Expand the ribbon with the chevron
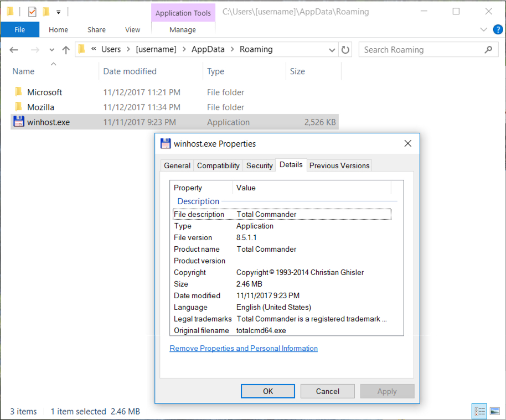The width and height of the screenshot is (506, 420). pos(483,30)
